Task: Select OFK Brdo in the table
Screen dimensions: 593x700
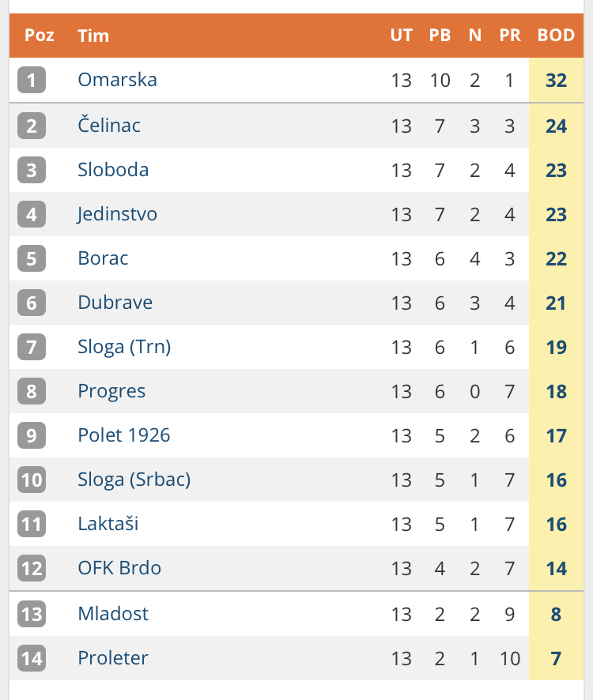Action: 119,568
